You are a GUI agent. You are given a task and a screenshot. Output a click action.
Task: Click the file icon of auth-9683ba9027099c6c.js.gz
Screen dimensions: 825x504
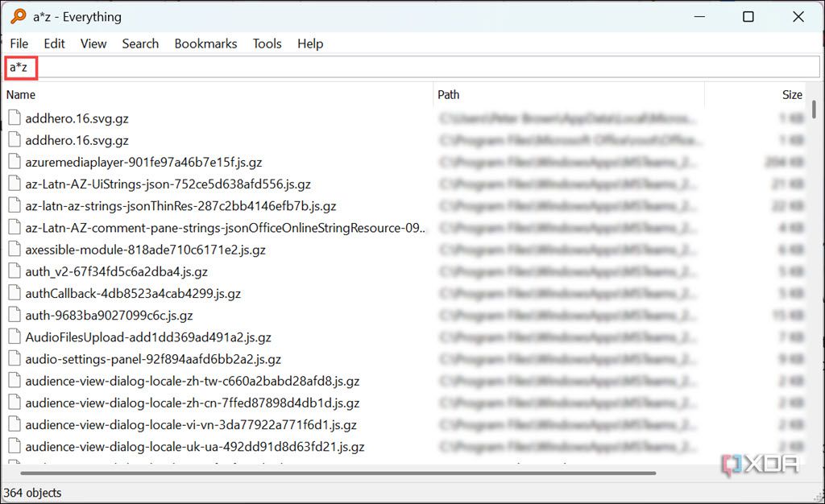[x=15, y=315]
